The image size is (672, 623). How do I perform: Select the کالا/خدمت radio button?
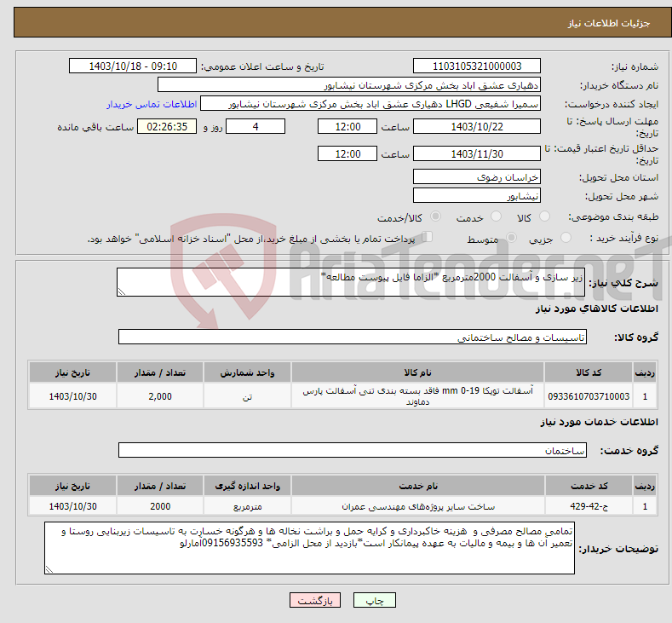pyautogui.click(x=435, y=216)
